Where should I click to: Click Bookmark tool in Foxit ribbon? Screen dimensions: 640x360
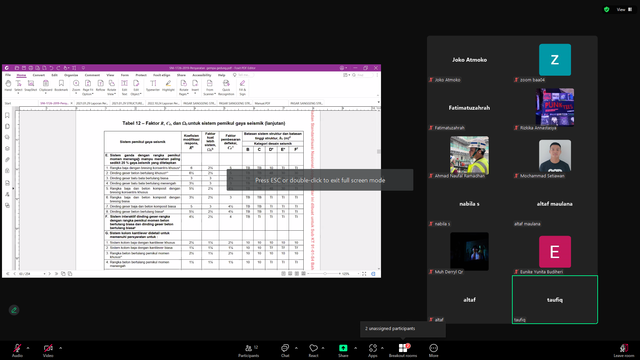pos(61,86)
